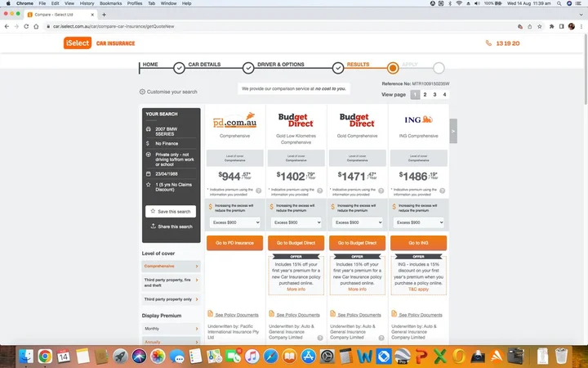Viewport: 588px width, 368px height.
Task: Click Budget Direct logo above Gold Low Kilometres
Action: tap(296, 120)
